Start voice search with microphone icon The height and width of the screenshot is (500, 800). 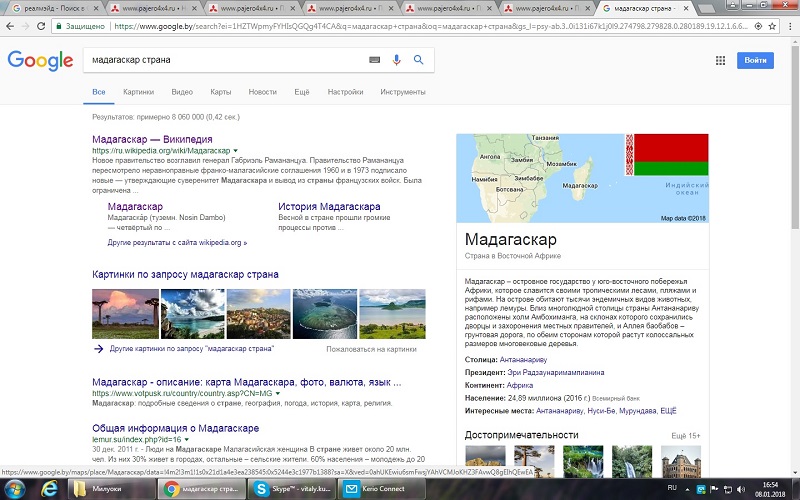point(397,60)
